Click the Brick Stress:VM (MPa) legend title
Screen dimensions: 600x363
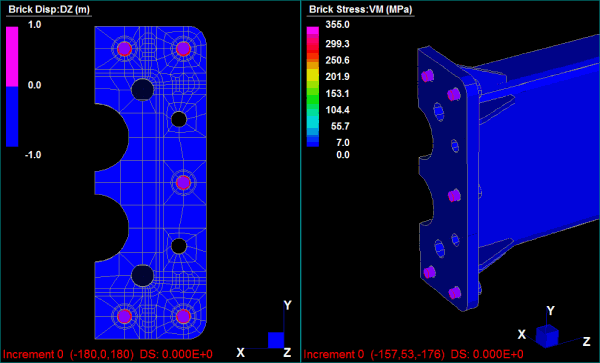(360, 10)
